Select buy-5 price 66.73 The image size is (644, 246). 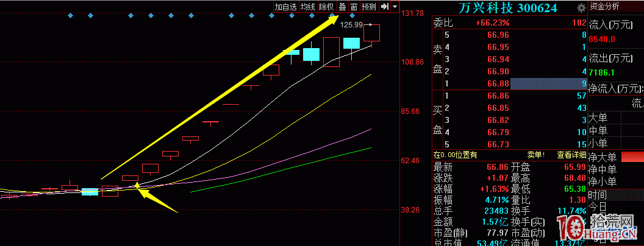498,144
